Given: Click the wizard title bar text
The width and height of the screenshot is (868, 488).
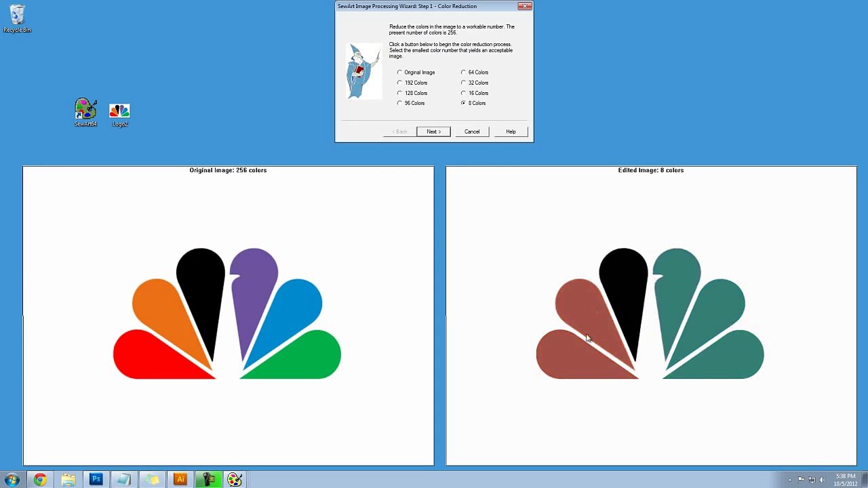Looking at the screenshot, I should [407, 6].
